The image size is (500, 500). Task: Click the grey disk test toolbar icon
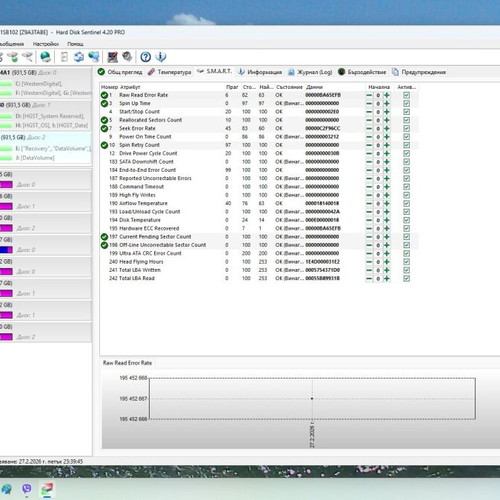tap(127, 57)
